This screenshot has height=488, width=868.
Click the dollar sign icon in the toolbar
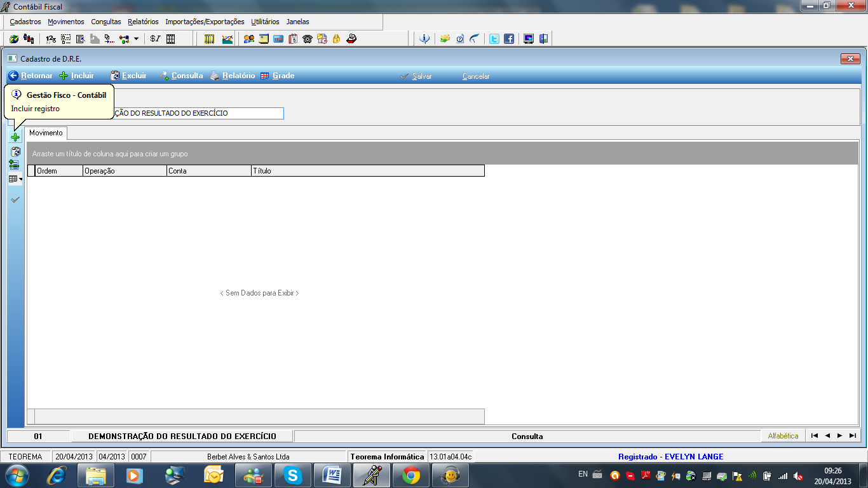[x=155, y=39]
